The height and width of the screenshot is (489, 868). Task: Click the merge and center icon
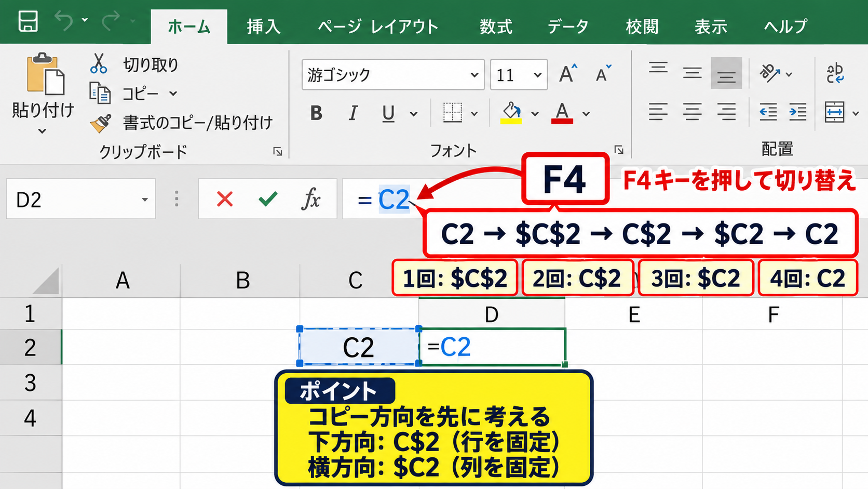pyautogui.click(x=834, y=112)
